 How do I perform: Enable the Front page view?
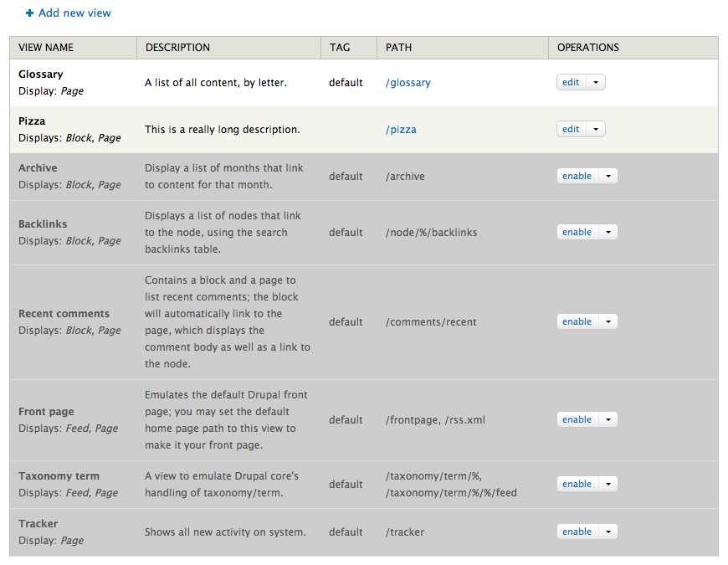click(x=577, y=419)
